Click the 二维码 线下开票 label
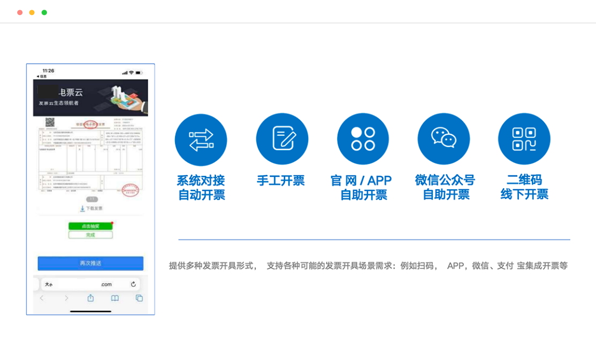596x364 pixels. pyautogui.click(x=524, y=187)
